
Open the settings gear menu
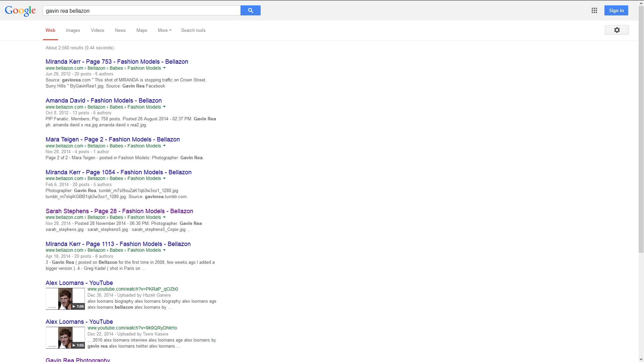click(x=616, y=30)
